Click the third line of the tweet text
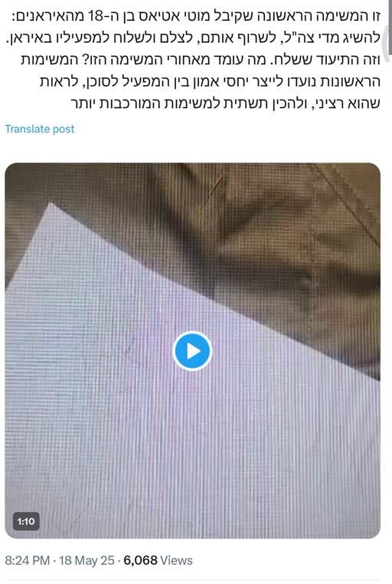 [x=201, y=60]
